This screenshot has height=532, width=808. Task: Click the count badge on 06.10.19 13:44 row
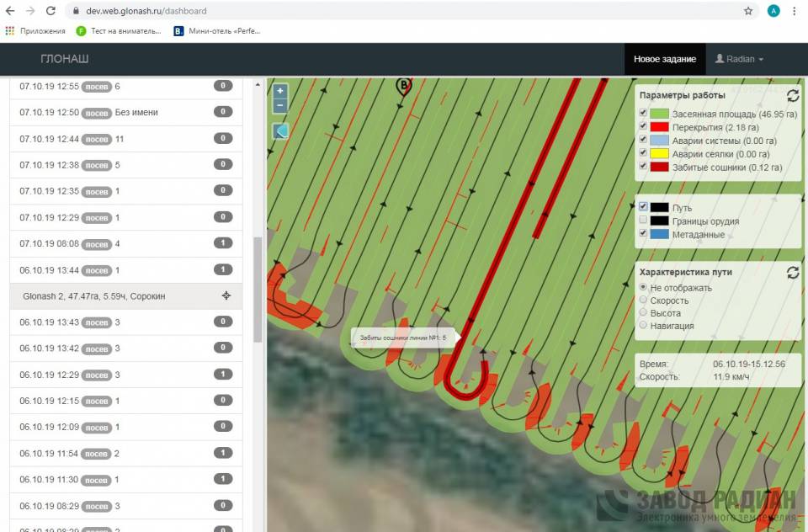(223, 269)
